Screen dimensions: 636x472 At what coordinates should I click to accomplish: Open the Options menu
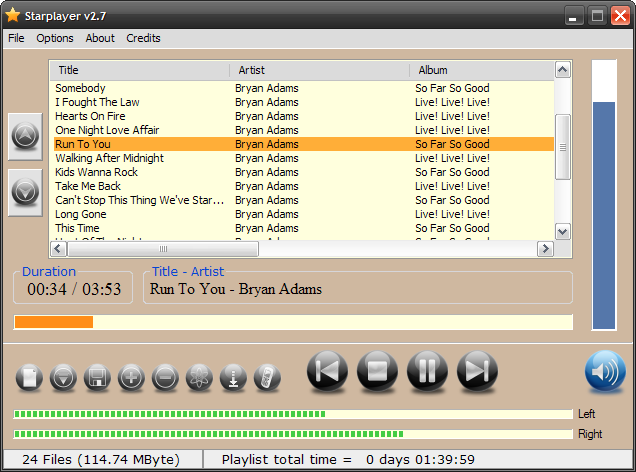pyautogui.click(x=55, y=38)
